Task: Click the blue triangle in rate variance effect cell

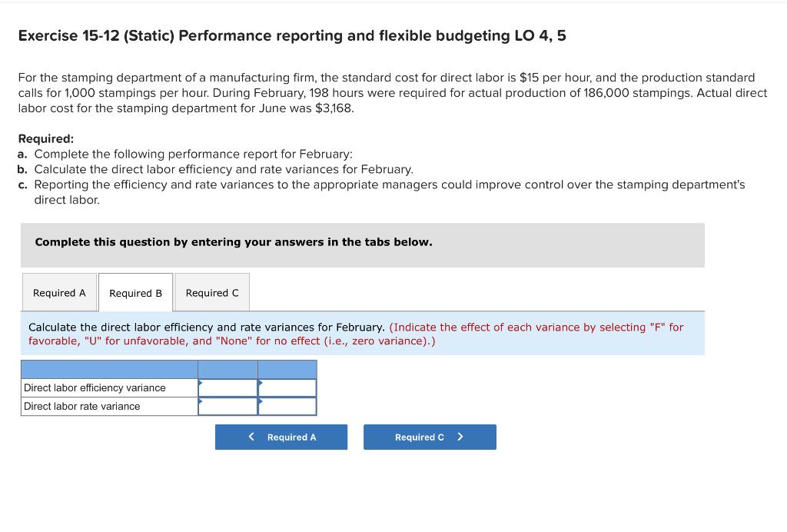Action: click(261, 402)
